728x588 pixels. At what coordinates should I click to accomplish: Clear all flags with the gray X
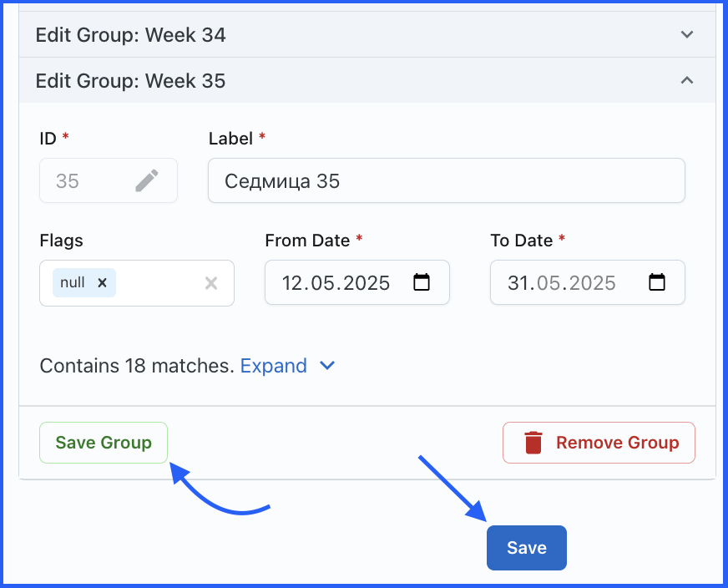[x=211, y=283]
